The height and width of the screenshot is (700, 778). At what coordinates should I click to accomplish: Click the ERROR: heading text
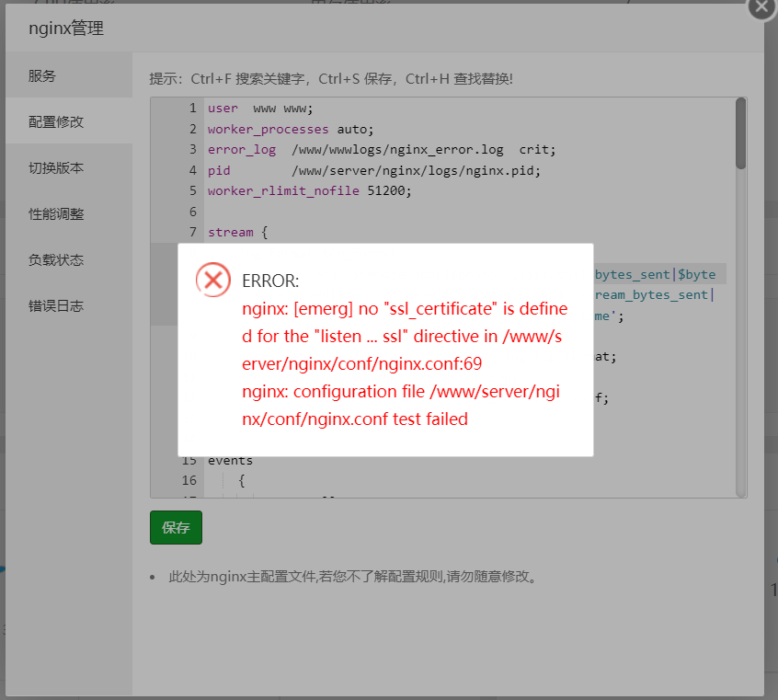click(x=270, y=281)
